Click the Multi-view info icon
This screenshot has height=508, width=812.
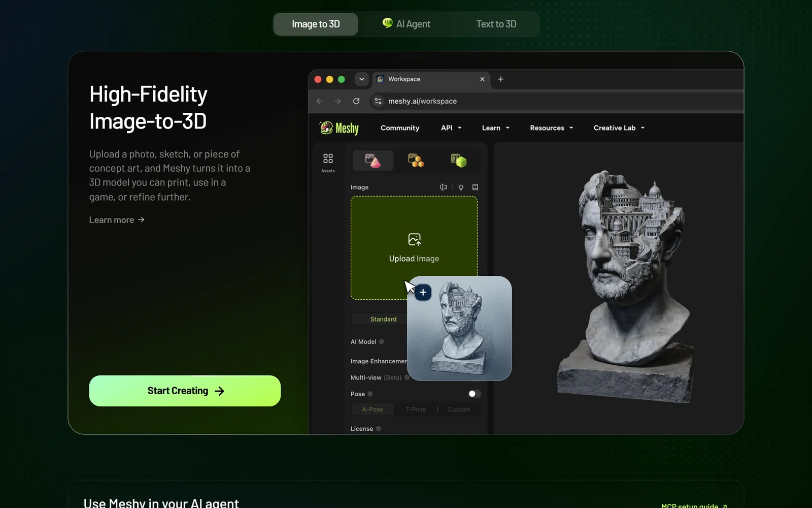point(407,377)
